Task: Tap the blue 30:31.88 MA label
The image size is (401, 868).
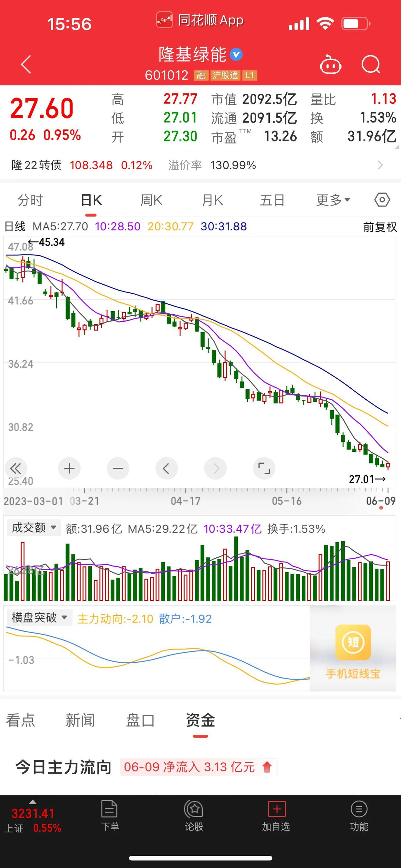Action: coord(224,226)
